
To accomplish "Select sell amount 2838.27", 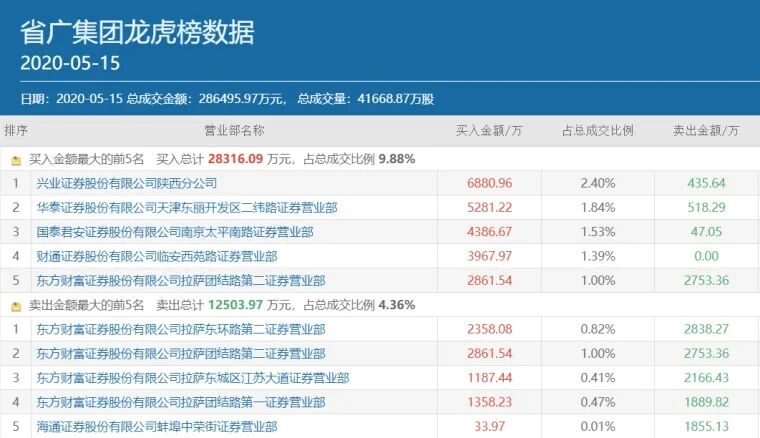I will (706, 329).
